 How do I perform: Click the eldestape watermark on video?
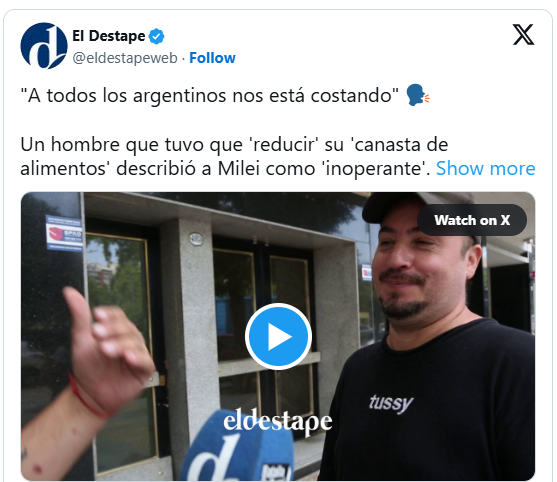pyautogui.click(x=278, y=421)
